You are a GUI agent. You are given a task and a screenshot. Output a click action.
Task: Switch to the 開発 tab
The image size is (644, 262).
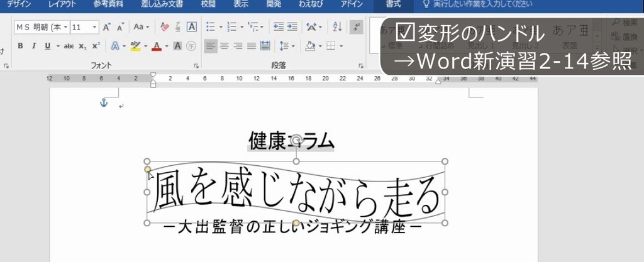tap(274, 4)
